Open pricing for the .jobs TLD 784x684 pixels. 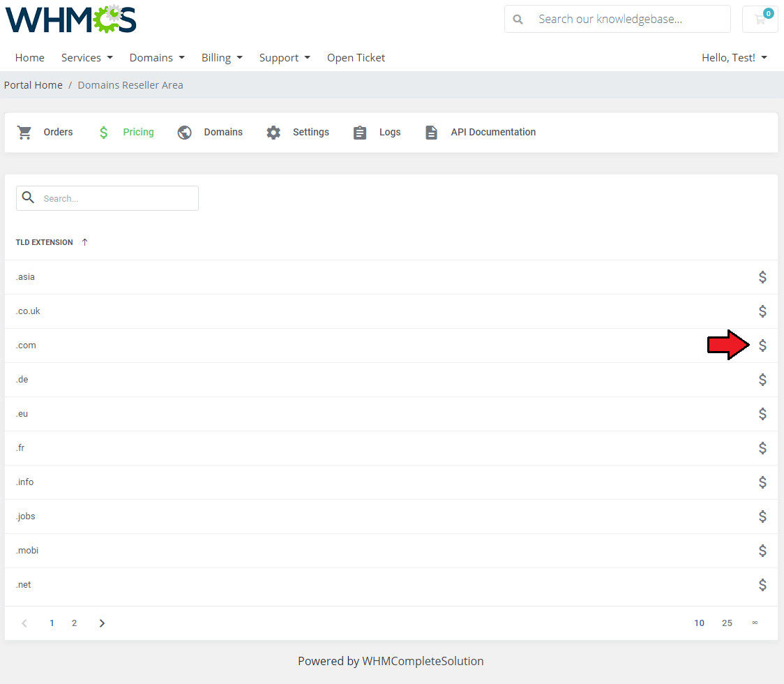[x=762, y=516]
